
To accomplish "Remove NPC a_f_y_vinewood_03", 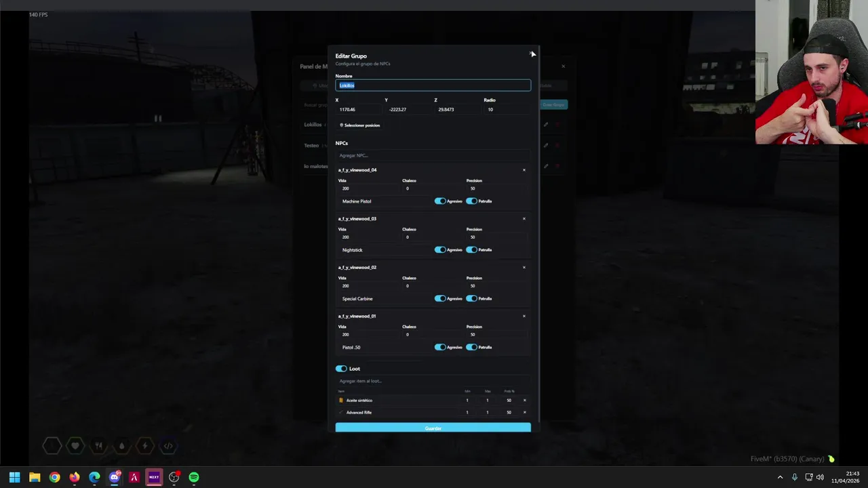I will pyautogui.click(x=524, y=219).
